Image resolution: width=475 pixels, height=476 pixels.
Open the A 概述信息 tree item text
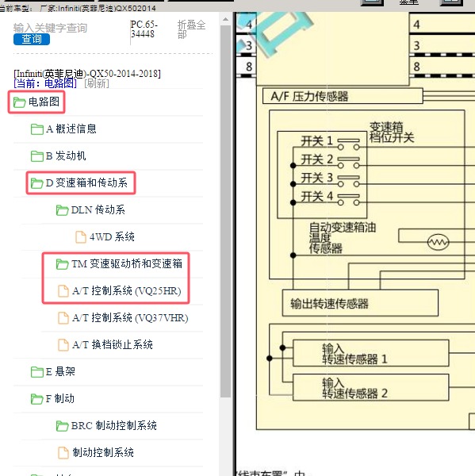click(x=71, y=129)
